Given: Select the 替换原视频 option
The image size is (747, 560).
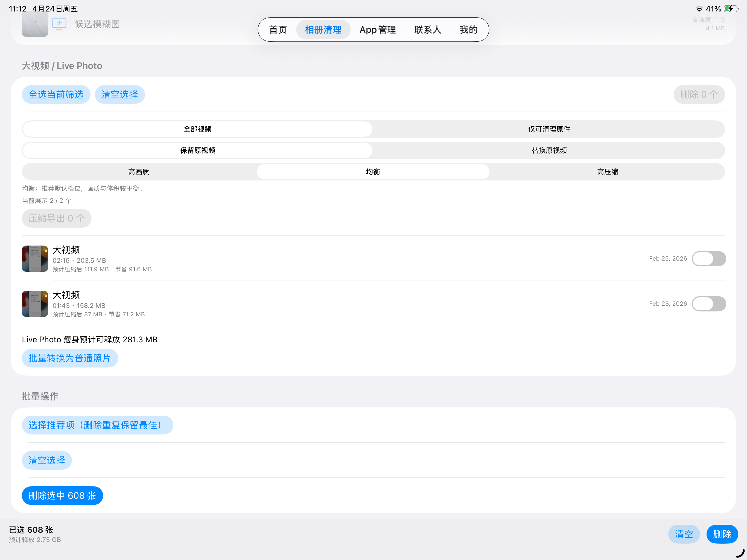Looking at the screenshot, I should [549, 150].
